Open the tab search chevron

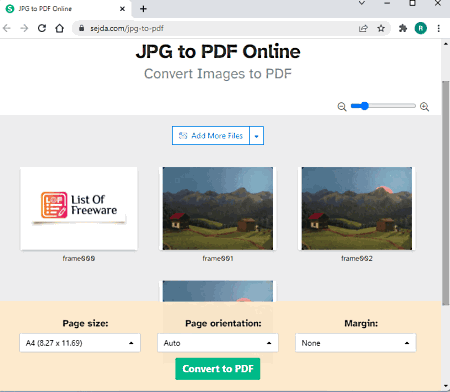click(x=362, y=3)
